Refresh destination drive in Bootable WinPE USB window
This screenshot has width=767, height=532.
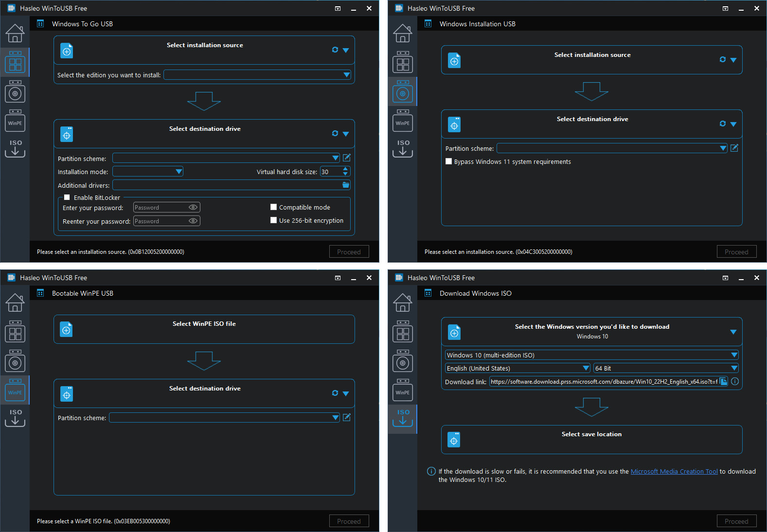click(x=335, y=393)
